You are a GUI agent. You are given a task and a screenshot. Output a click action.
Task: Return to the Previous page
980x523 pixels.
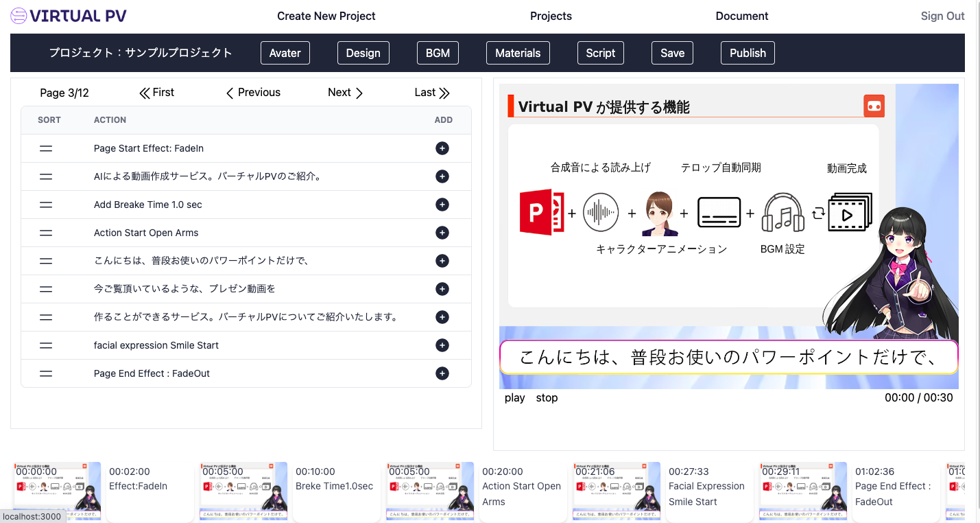[x=253, y=93]
